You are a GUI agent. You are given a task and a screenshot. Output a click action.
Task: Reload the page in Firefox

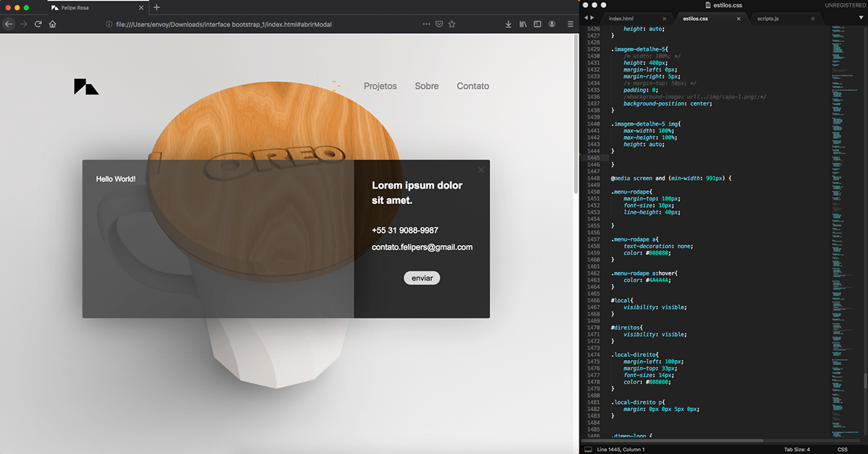tap(38, 24)
